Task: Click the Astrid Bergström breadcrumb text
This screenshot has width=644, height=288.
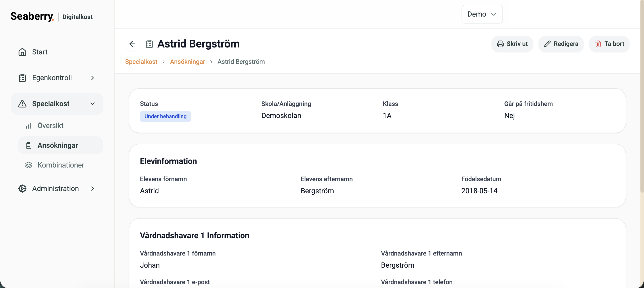Action: 241,62
